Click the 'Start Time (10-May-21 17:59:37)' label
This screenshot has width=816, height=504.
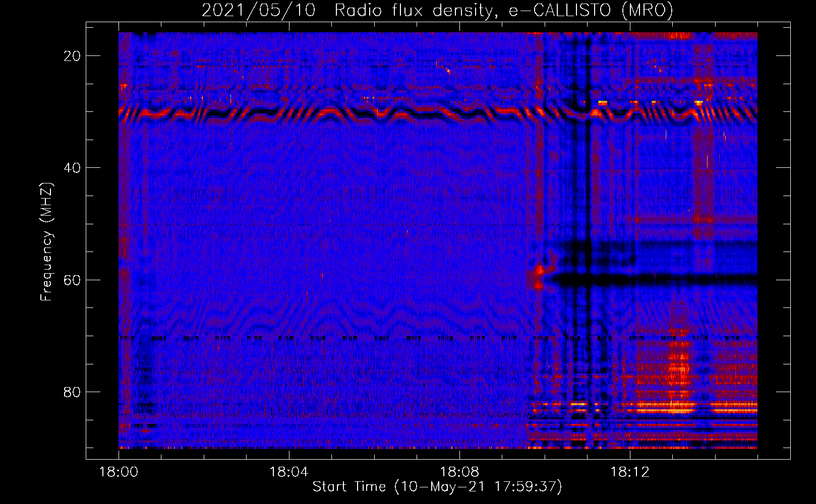click(437, 487)
